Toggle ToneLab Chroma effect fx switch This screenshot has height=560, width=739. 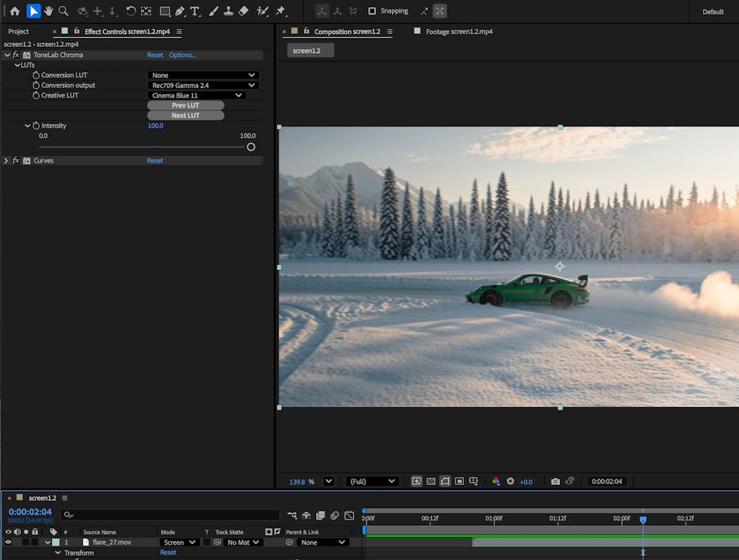pyautogui.click(x=16, y=55)
